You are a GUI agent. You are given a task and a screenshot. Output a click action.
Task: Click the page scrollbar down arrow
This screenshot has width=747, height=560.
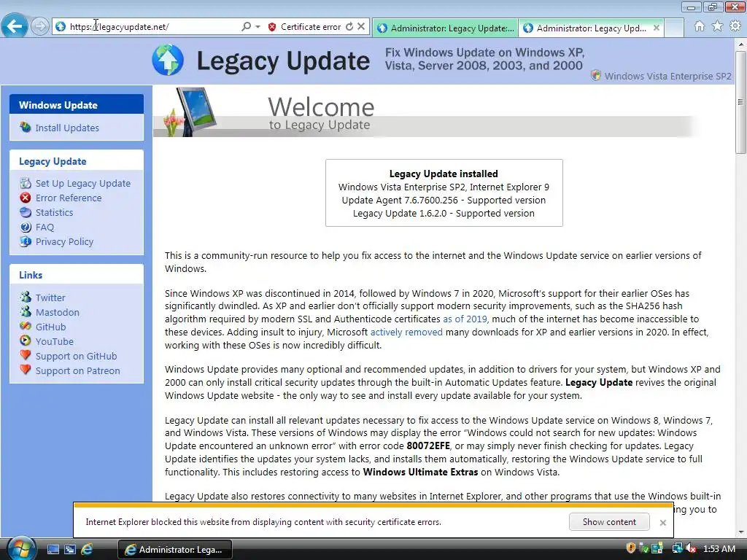741,532
